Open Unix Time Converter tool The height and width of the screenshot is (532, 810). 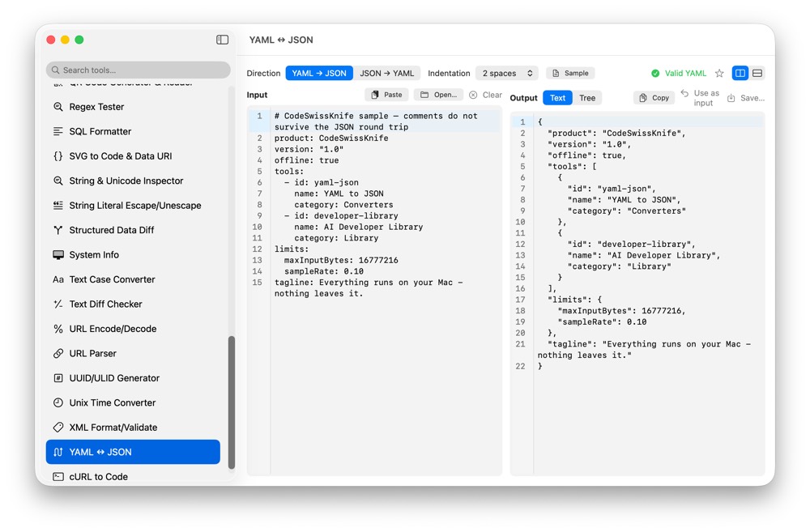pos(133,403)
